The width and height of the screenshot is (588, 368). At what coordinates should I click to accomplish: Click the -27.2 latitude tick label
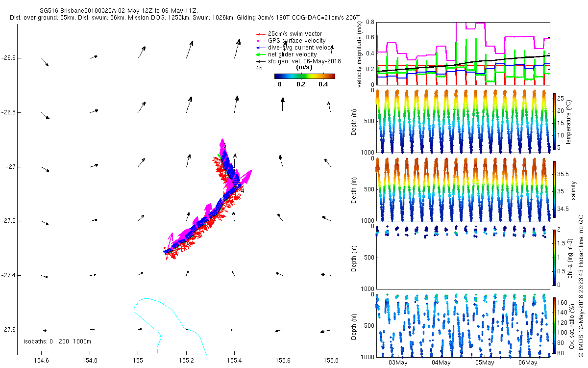8,221
